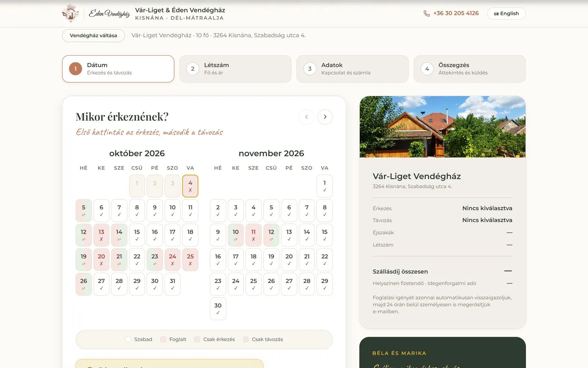Select October 6 as arrival
The width and height of the screenshot is (588, 368).
(x=101, y=210)
